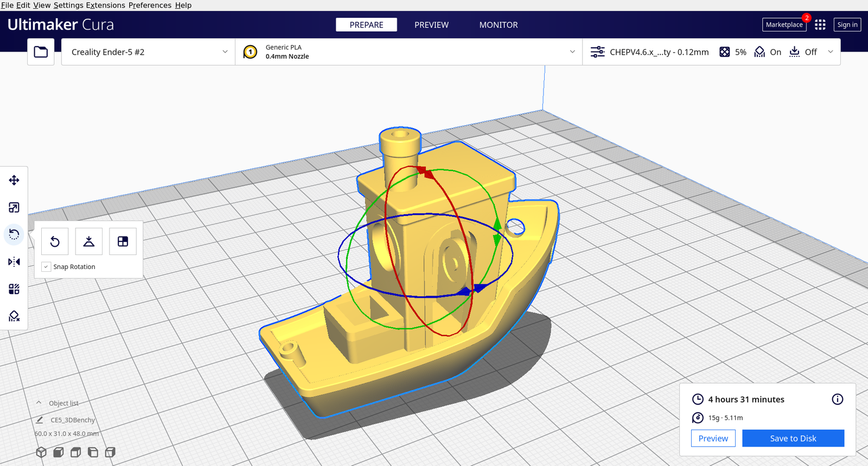Click the print settings sliders icon

point(597,52)
